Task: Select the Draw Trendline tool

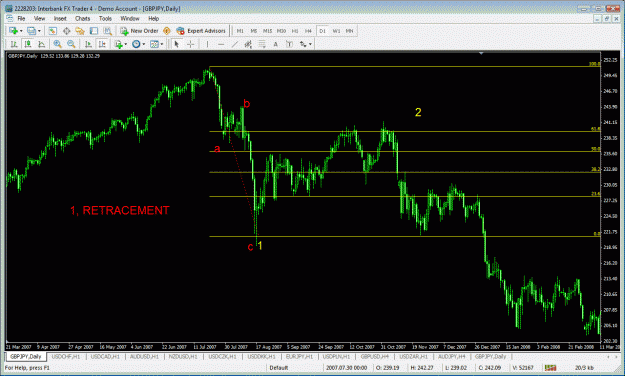Action: [x=234, y=44]
